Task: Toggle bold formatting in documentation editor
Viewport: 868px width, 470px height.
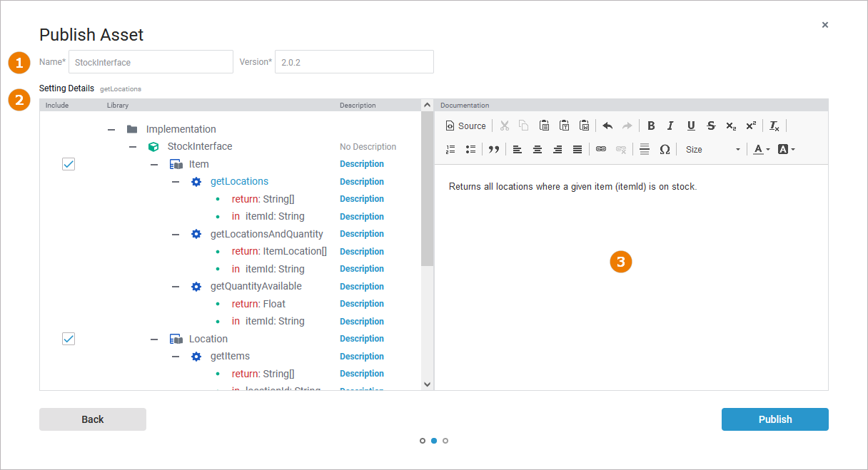Action: click(651, 126)
